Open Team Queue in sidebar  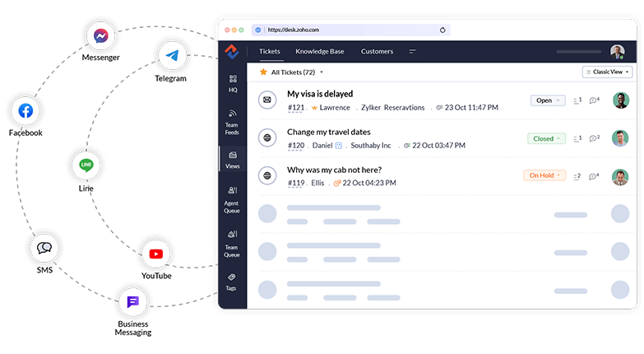point(232,245)
